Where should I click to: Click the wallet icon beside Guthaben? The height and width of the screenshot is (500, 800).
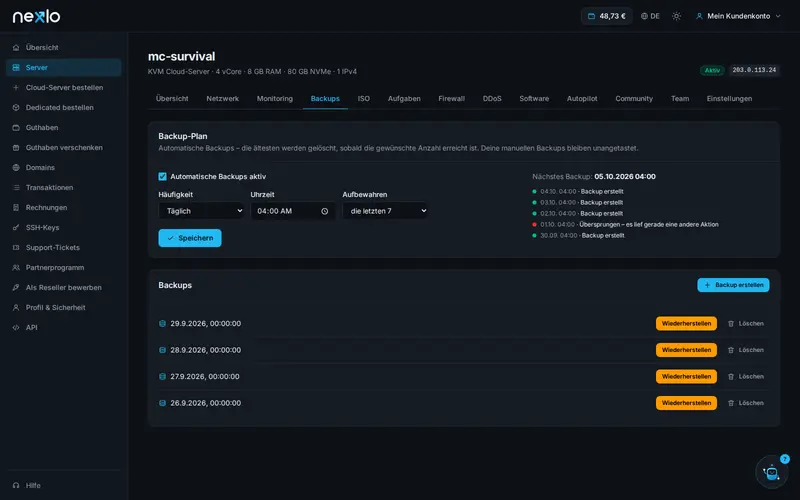16,128
